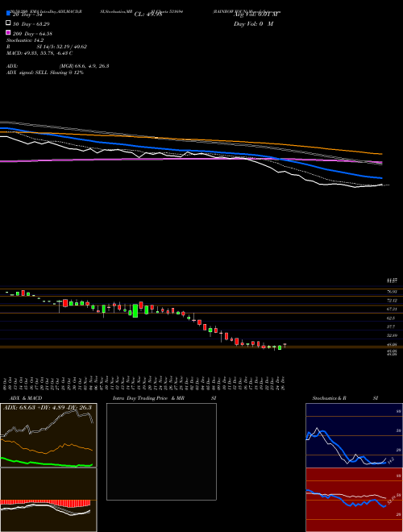Screen dimensions: 403x532
Task: Click the white 50 Day legend swatch
Action: pos(8,23)
